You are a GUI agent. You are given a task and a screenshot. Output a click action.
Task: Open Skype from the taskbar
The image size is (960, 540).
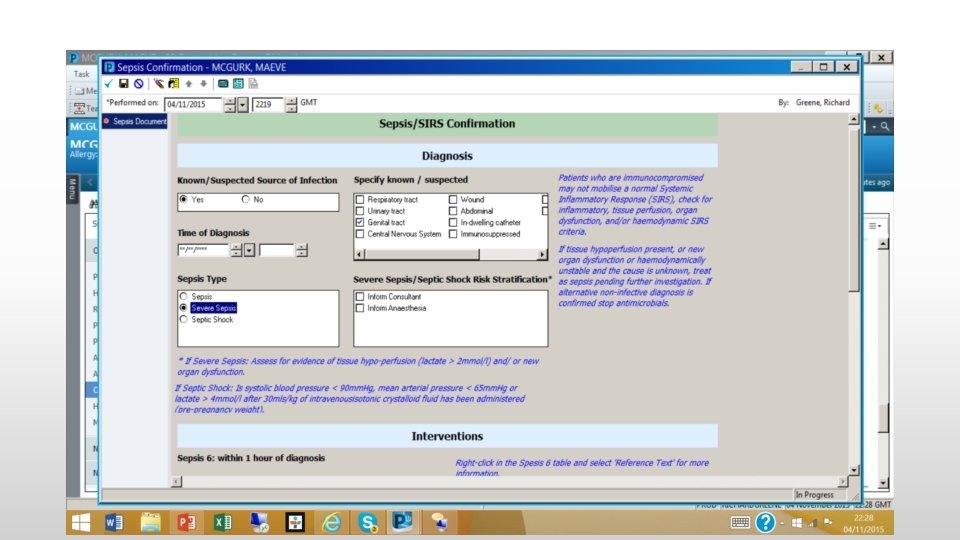[x=368, y=522]
